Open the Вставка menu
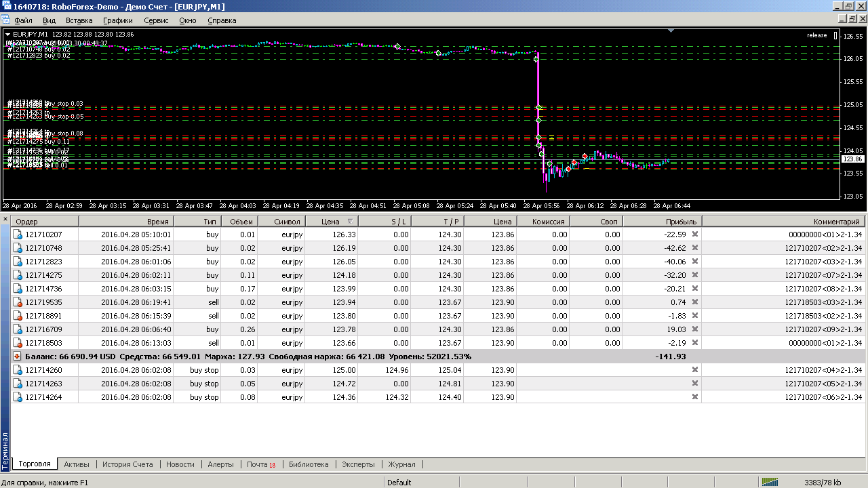 [x=79, y=20]
